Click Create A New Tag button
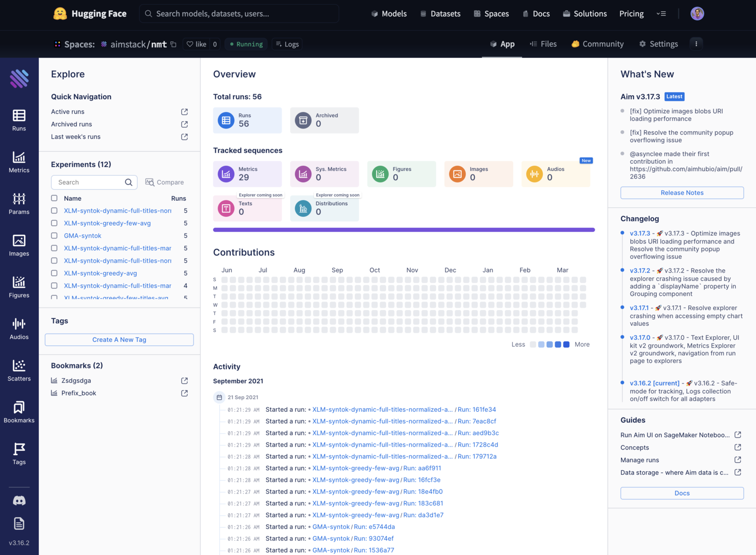 point(119,340)
